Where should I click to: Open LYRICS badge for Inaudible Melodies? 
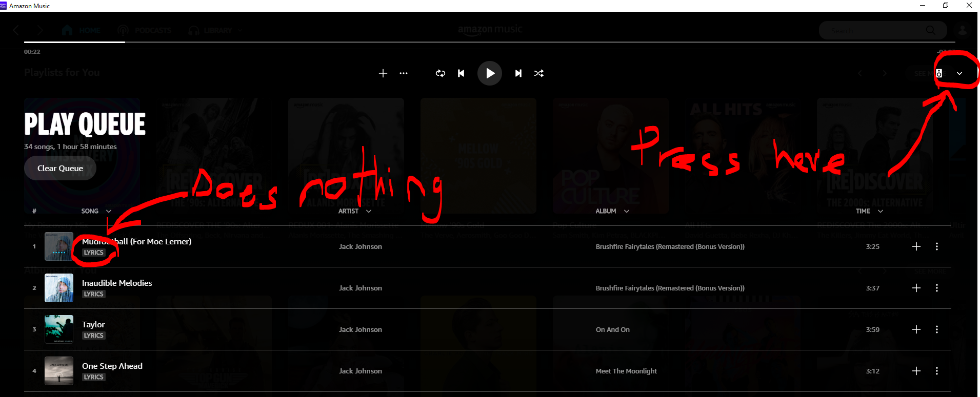(x=94, y=294)
